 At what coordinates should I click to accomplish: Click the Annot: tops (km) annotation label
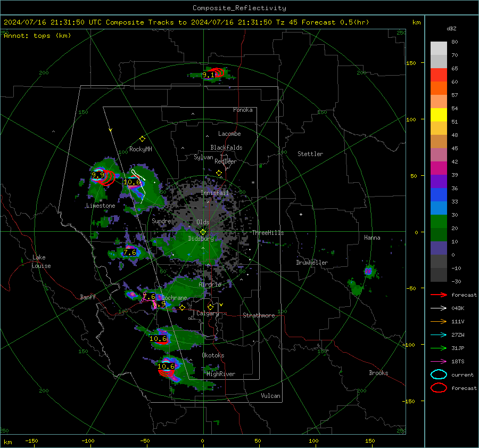pos(37,36)
